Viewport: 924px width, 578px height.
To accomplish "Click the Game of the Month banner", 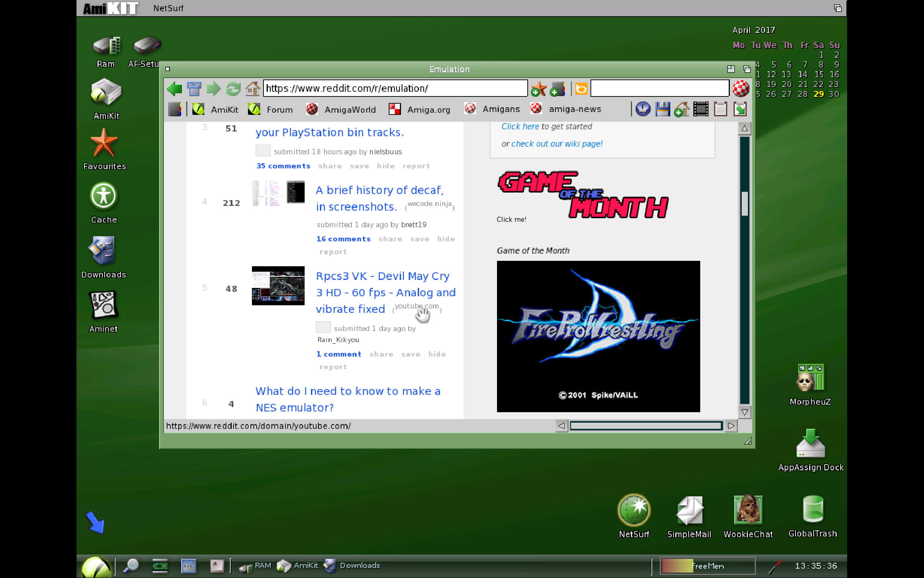I will (x=583, y=195).
